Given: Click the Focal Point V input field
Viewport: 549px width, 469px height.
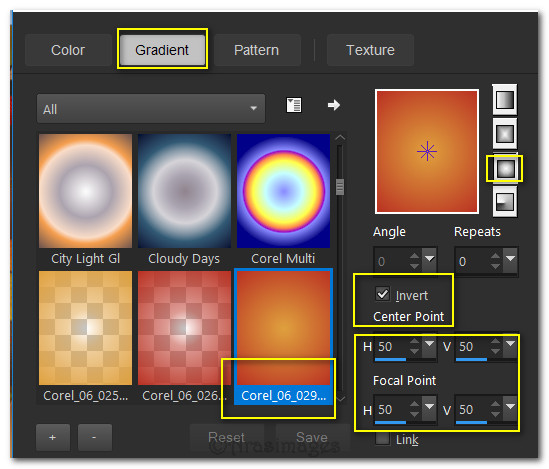Looking at the screenshot, I should (473, 410).
